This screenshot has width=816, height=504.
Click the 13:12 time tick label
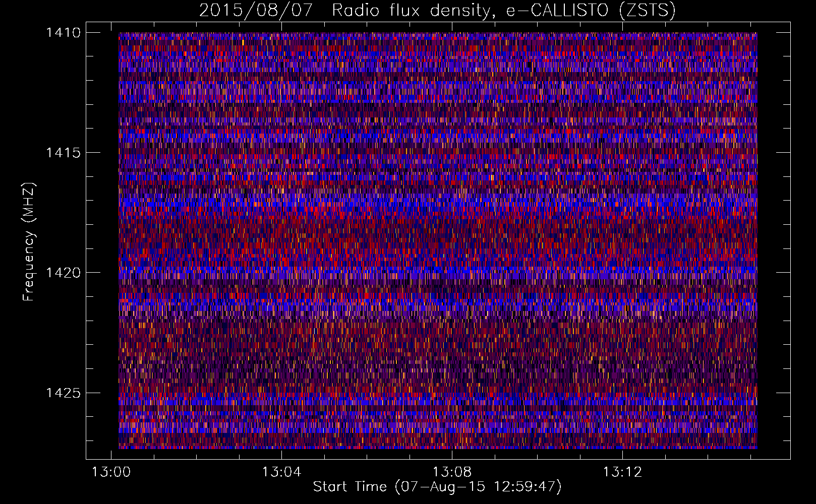pos(623,472)
